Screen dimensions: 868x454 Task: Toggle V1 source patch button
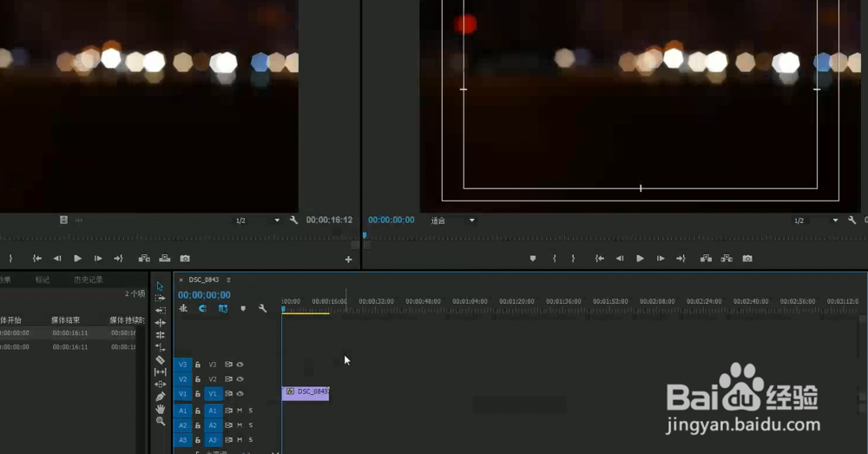(x=182, y=393)
